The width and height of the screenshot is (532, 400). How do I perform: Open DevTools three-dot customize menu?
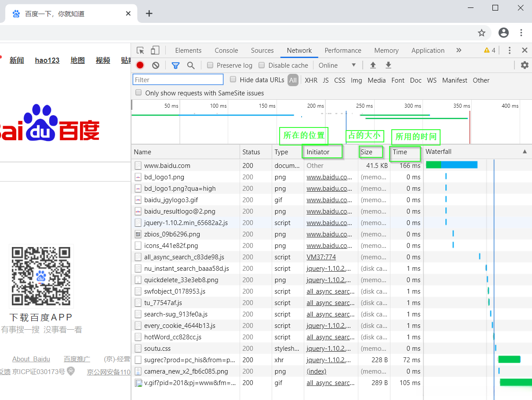510,51
